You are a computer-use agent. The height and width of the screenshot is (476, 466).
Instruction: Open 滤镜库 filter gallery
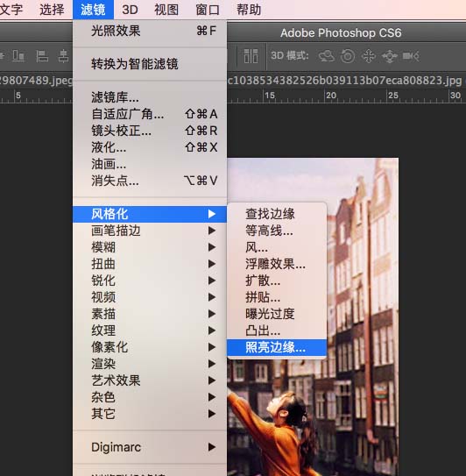tap(150, 97)
